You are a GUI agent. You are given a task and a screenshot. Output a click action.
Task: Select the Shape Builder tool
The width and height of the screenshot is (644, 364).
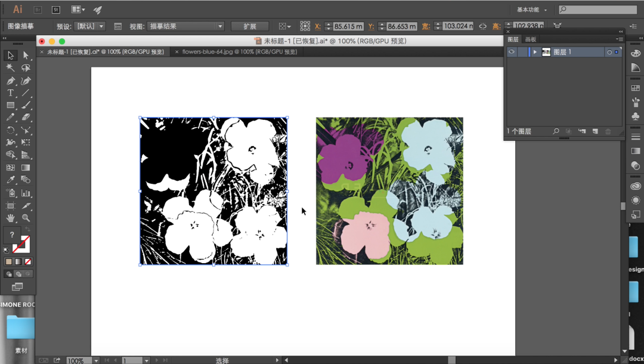(10, 155)
